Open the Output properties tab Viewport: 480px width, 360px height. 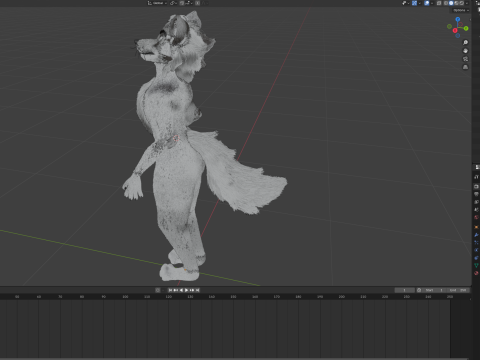click(x=476, y=194)
